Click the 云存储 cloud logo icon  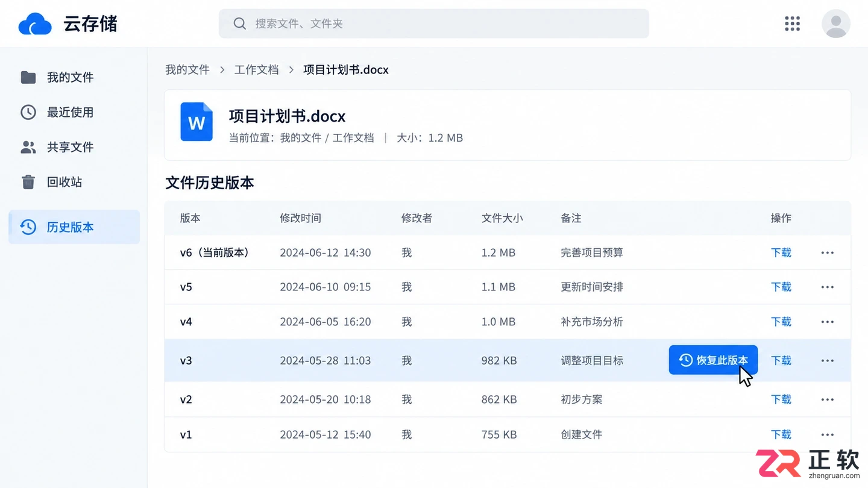(35, 24)
